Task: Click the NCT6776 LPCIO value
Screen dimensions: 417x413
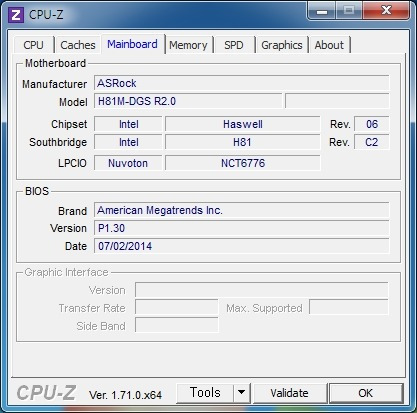Action: [243, 163]
